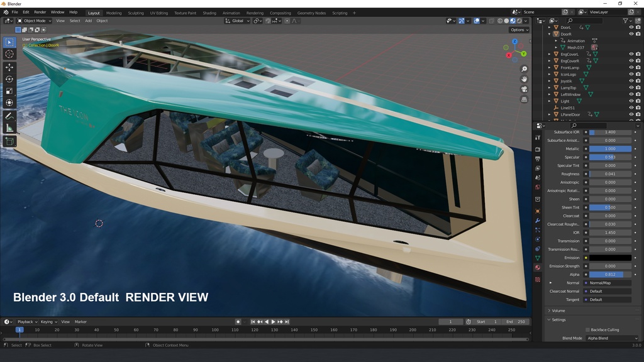This screenshot has height=362, width=644.
Task: Open the Material Properties tab
Action: [x=538, y=268]
